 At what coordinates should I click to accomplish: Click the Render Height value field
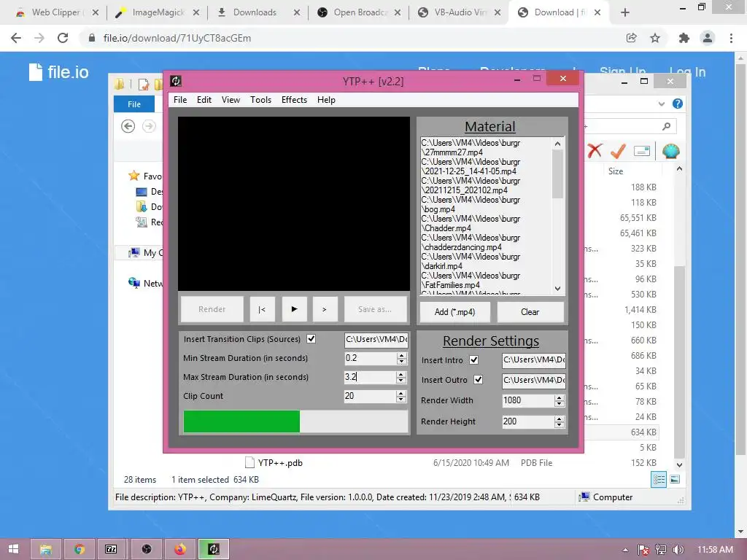coord(528,421)
